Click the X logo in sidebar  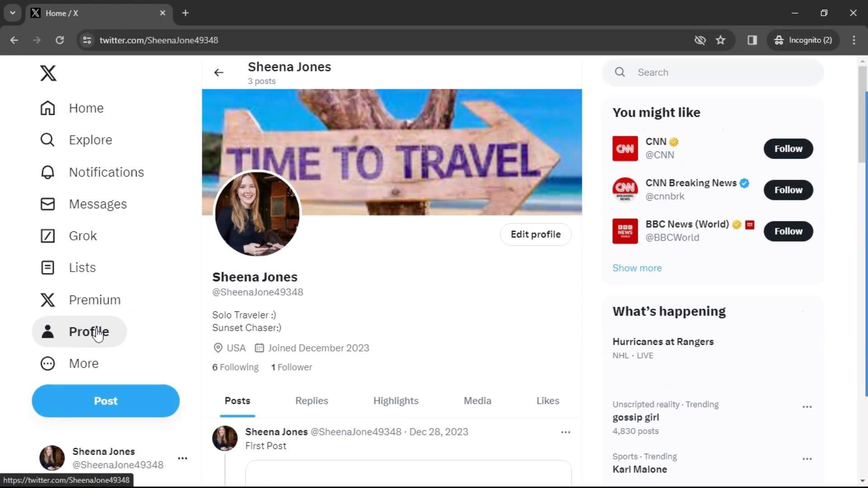48,73
